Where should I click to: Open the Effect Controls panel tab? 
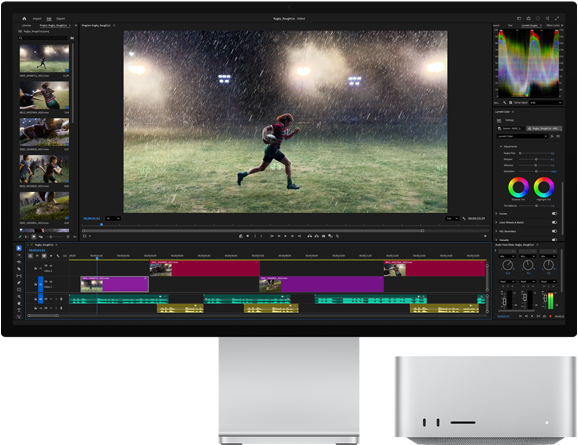tap(553, 25)
